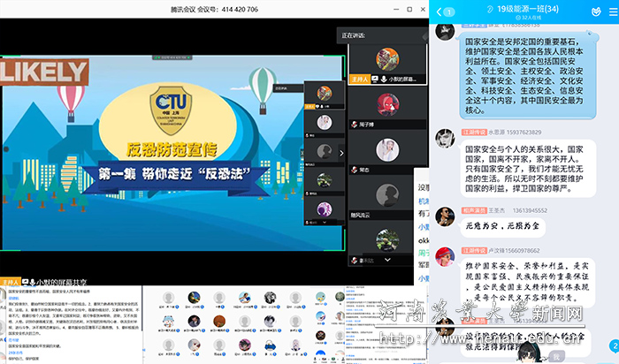
Task: Click the 正在讲话 speaking indicator bar
Action: (x=382, y=35)
